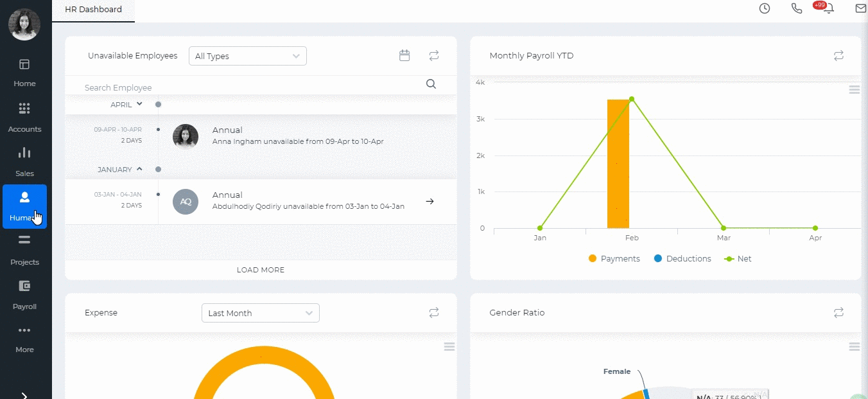Viewport: 868px width, 399px height.
Task: Open the Home module in sidebar
Action: tap(24, 73)
